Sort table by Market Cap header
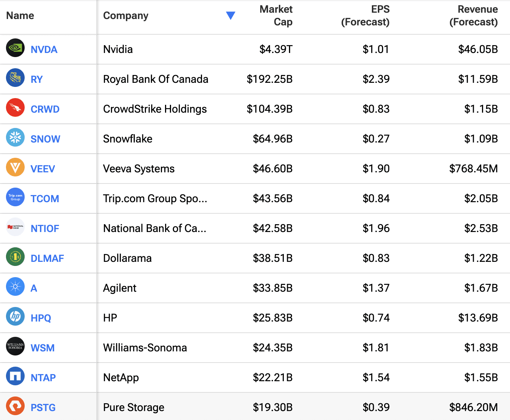The height and width of the screenshot is (420, 510). (x=276, y=16)
